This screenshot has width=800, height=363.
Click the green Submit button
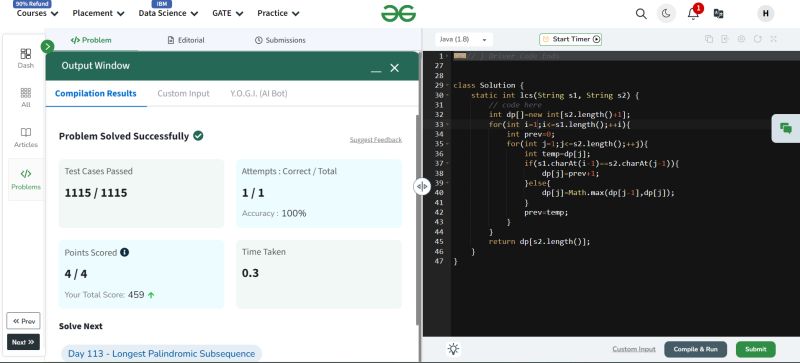pos(756,349)
